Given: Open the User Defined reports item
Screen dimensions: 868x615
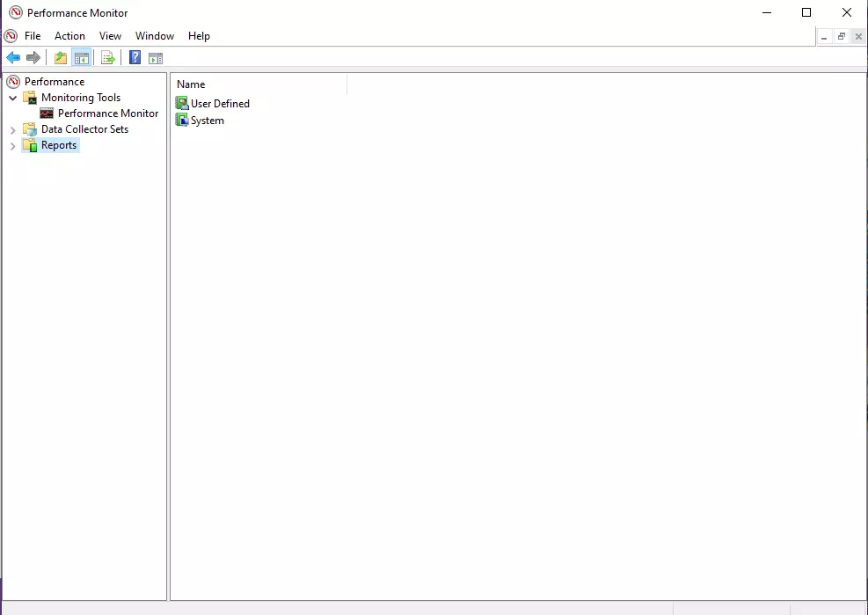Looking at the screenshot, I should [220, 104].
